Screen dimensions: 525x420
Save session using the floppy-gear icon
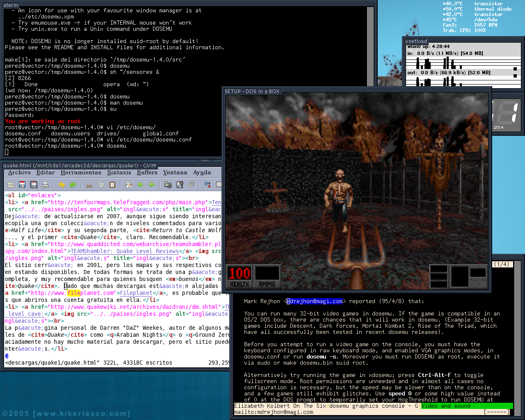pos(179,185)
